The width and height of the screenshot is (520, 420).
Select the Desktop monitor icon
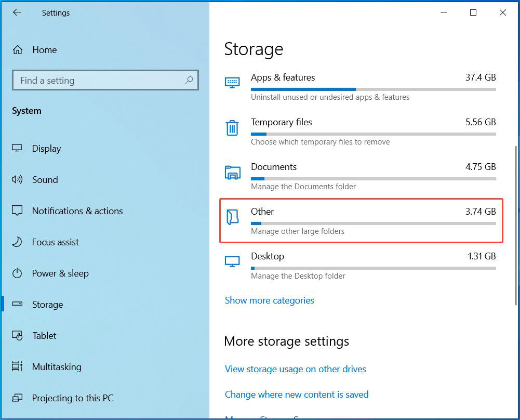click(232, 261)
